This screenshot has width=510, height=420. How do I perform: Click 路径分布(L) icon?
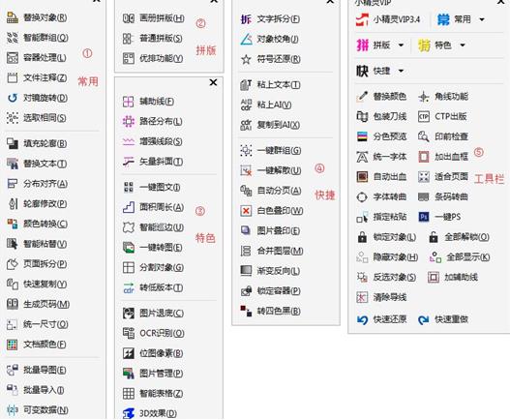[129, 122]
